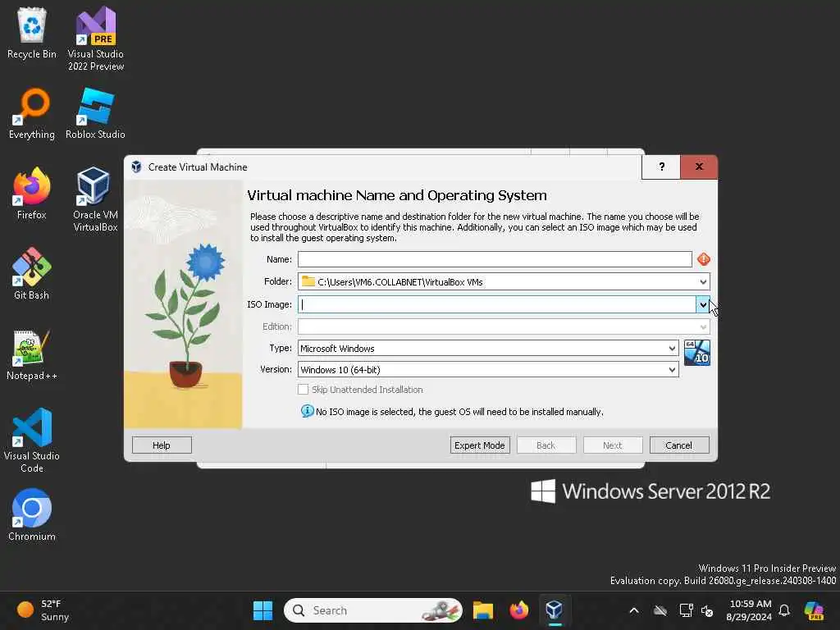This screenshot has width=840, height=630.
Task: Select the Chromium desktop shortcut
Action: pos(32,515)
